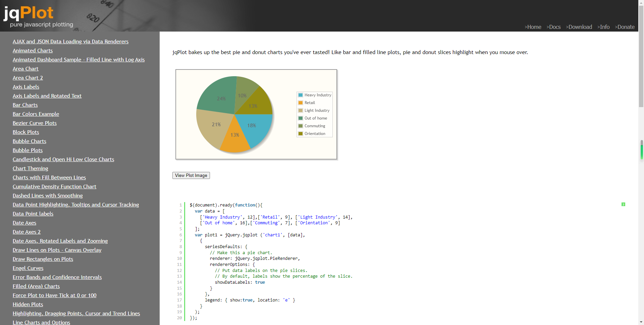Open Dashed Lines with Smoothing link
The image size is (644, 325).
pos(48,195)
